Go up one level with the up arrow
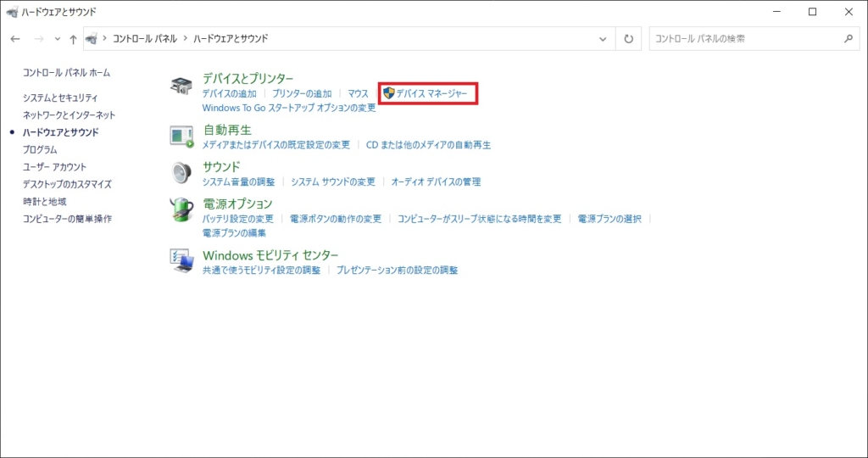 (73, 39)
